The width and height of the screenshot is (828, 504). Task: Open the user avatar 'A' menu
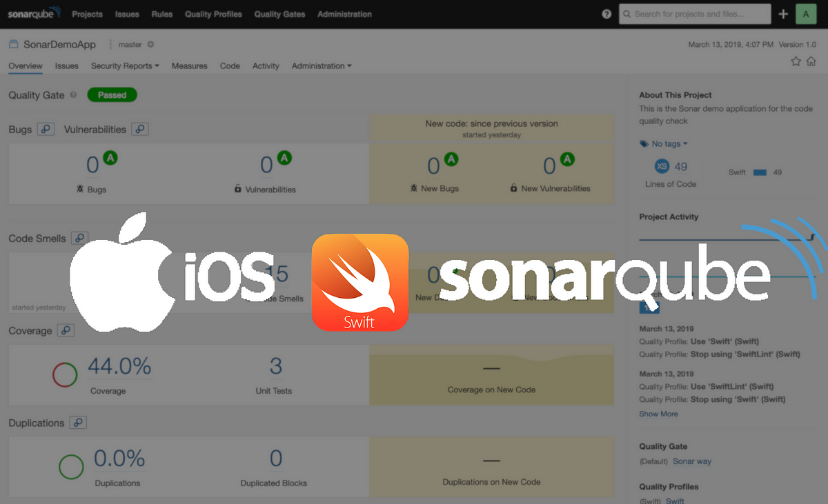806,14
